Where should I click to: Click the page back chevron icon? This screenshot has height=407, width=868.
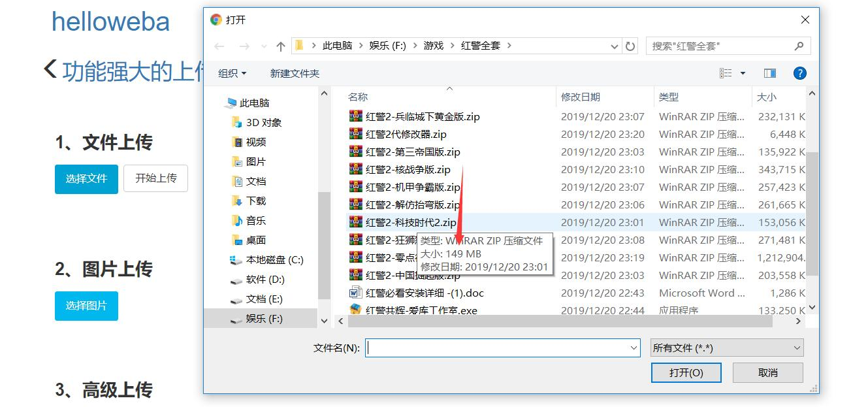coord(50,69)
